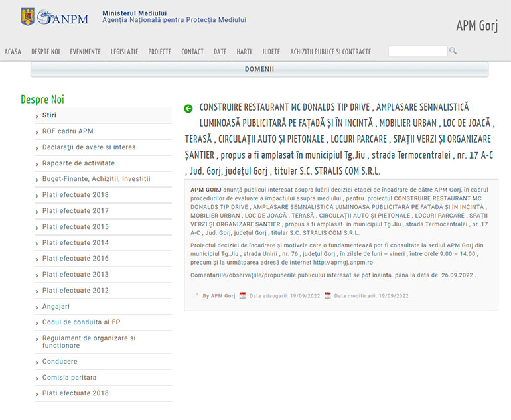Click the Romanian coat of arms icon
Image resolution: width=511 pixels, height=420 pixels.
pyautogui.click(x=28, y=17)
